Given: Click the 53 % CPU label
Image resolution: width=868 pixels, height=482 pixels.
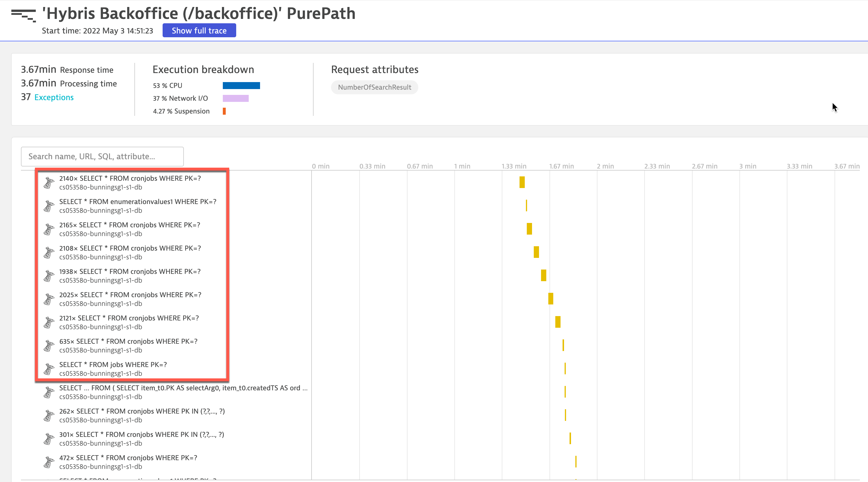Looking at the screenshot, I should click(x=168, y=86).
